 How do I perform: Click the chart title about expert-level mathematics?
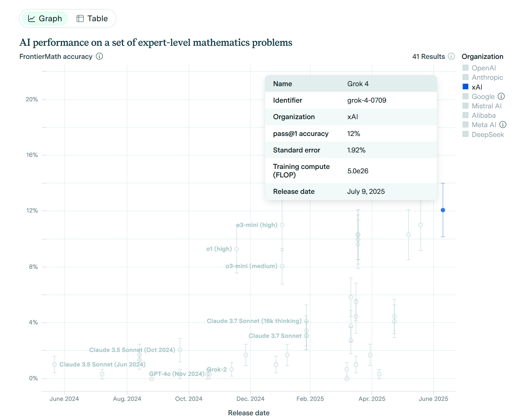(156, 42)
